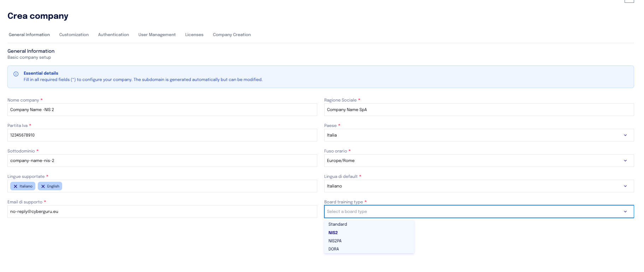Image resolution: width=644 pixels, height=272 pixels.
Task: Go to the Authentication tab
Action: pos(113,35)
